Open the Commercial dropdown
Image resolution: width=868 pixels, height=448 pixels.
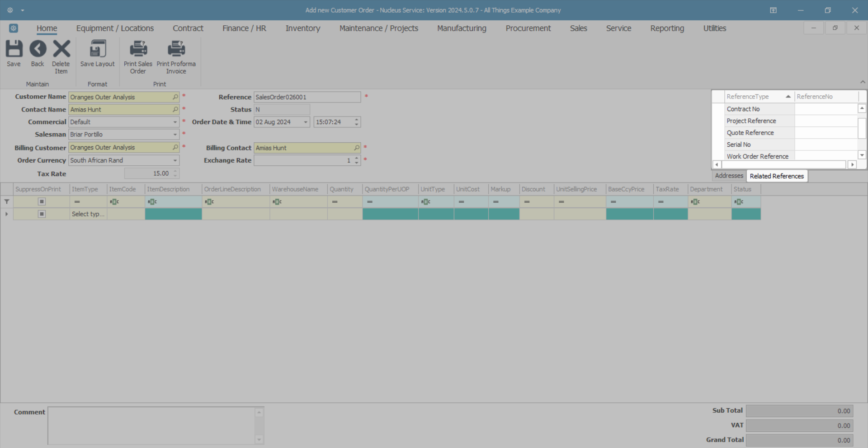click(x=175, y=122)
